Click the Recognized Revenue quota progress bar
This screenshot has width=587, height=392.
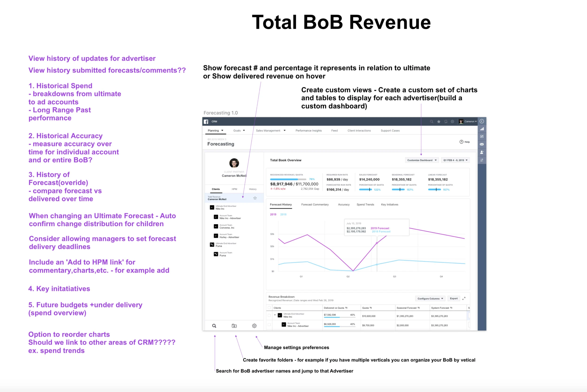click(x=288, y=179)
